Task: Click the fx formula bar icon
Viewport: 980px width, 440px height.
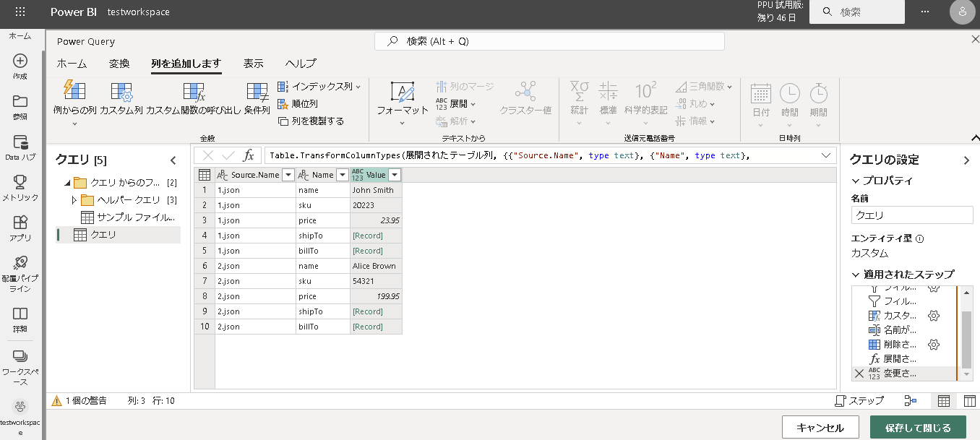Action: [249, 155]
